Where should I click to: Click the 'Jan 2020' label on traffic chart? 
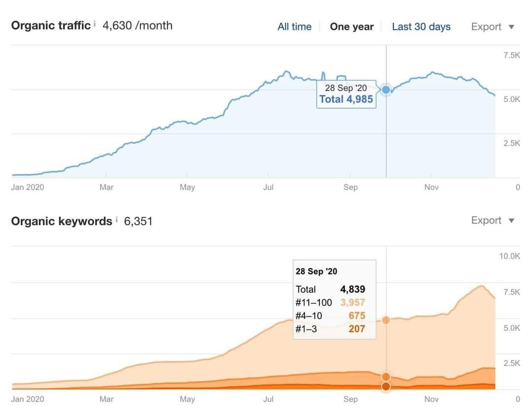point(28,187)
